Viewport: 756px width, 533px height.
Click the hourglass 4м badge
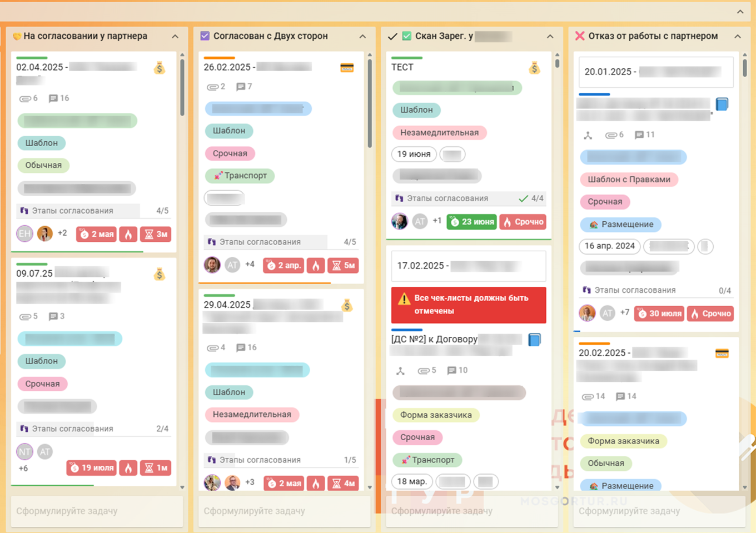[343, 483]
